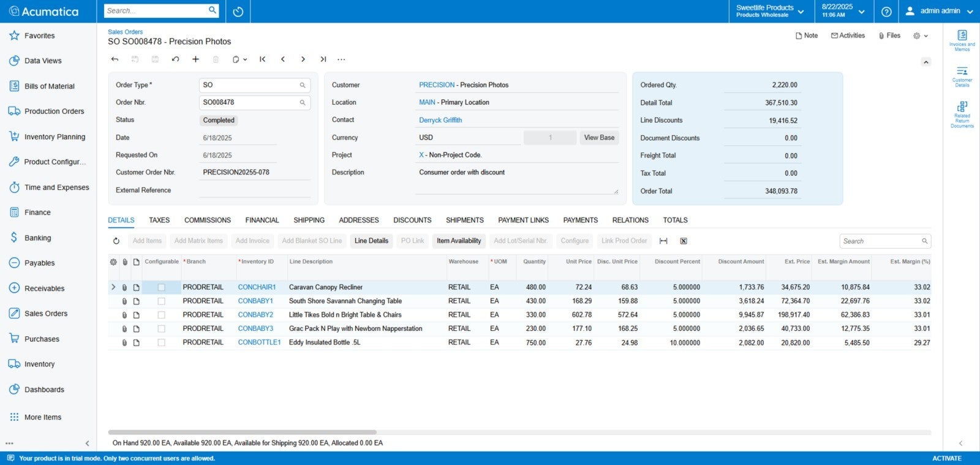Collapse the order summary area
This screenshot has height=465, width=980.
point(926,62)
